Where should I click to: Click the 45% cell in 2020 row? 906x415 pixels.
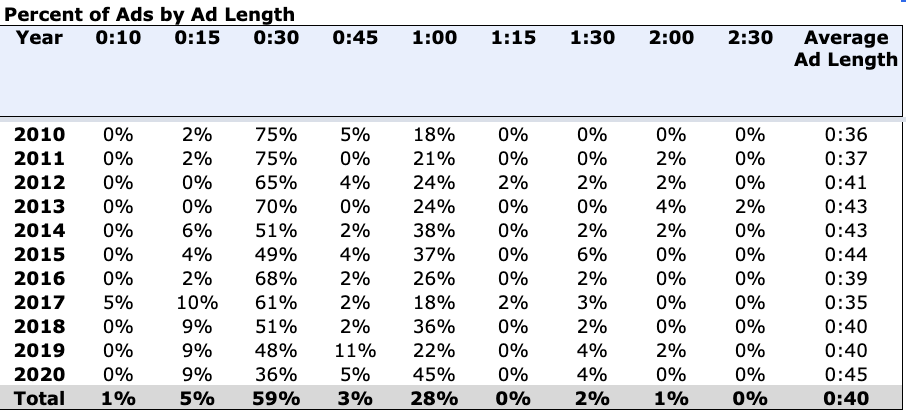coord(434,375)
